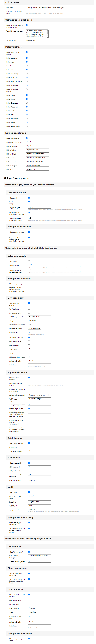Click inside the cookie information textarea
Image resolution: width=96 pixels, height=644 pixels.
(36, 33)
